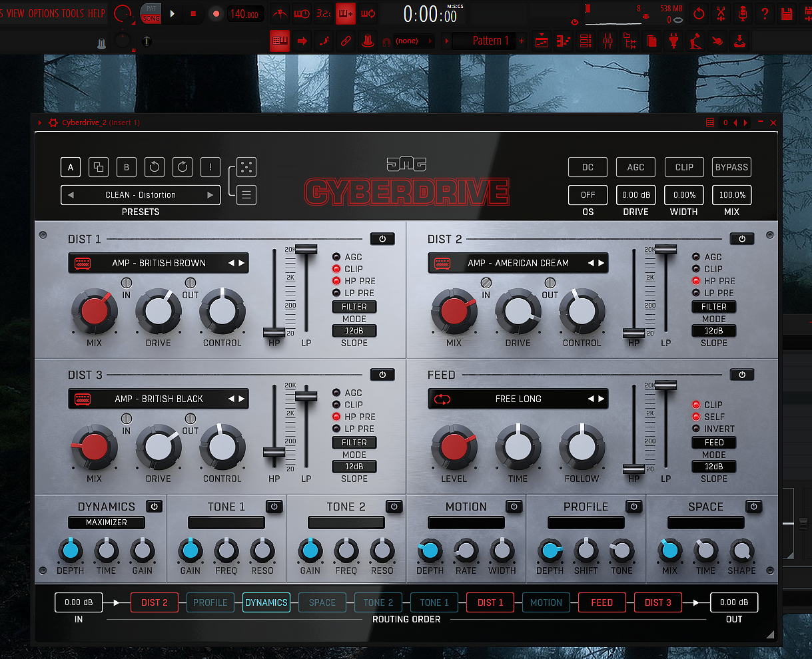Click the randomize dice icon
The width and height of the screenshot is (812, 659).
(x=246, y=167)
